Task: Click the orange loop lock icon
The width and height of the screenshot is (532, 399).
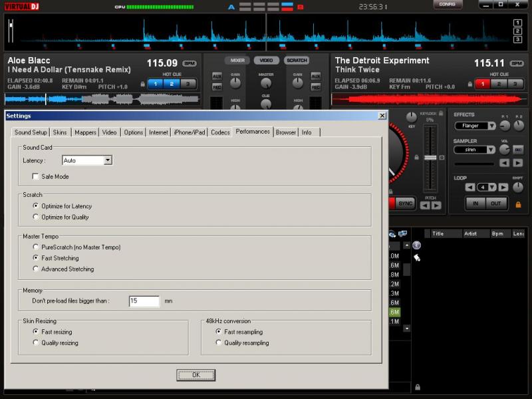Action: tap(518, 204)
